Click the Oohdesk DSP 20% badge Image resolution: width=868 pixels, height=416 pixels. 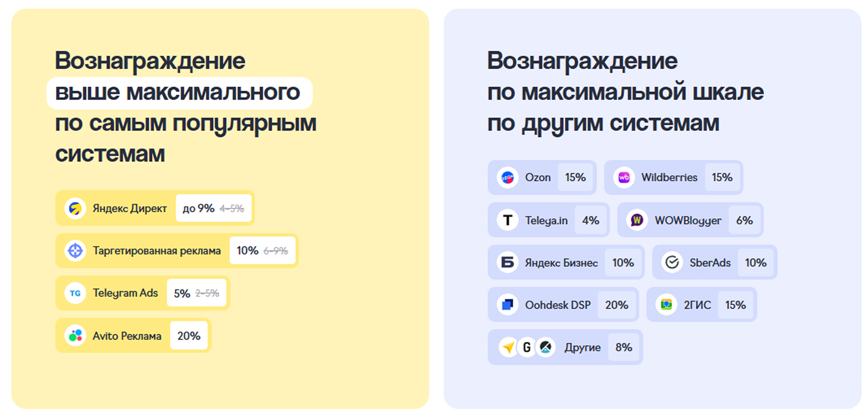(x=617, y=305)
